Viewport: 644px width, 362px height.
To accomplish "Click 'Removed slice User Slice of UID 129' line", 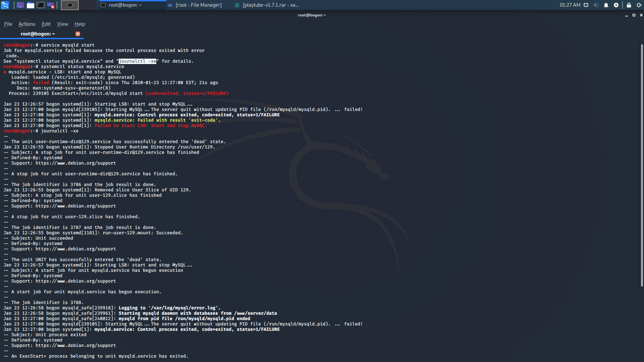I will point(97,190).
